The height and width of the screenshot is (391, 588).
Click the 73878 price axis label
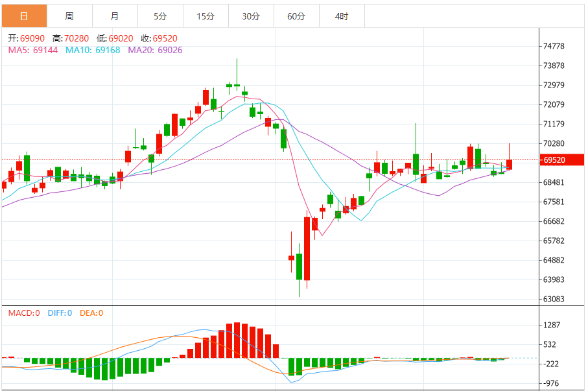pyautogui.click(x=554, y=65)
